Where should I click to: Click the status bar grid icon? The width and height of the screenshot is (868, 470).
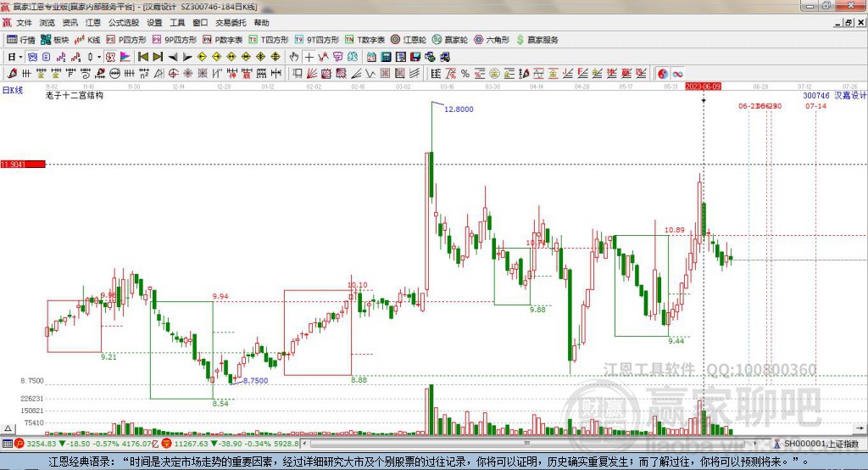7,444
